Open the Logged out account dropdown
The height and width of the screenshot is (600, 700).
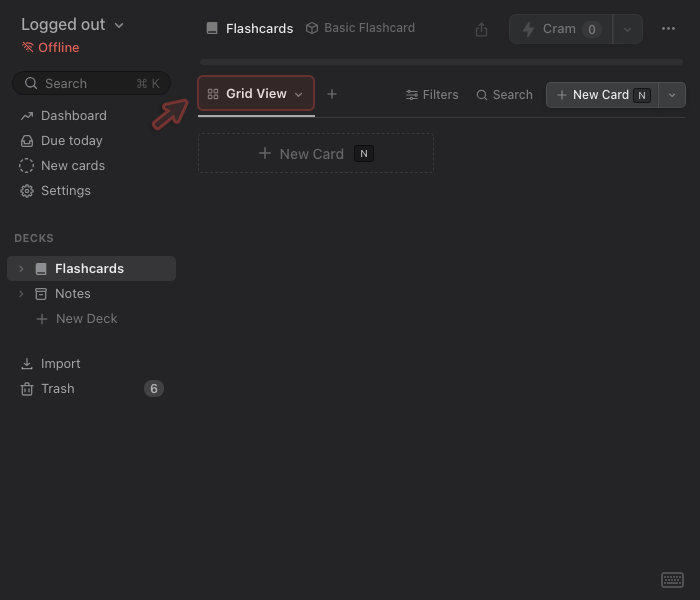[x=73, y=25]
